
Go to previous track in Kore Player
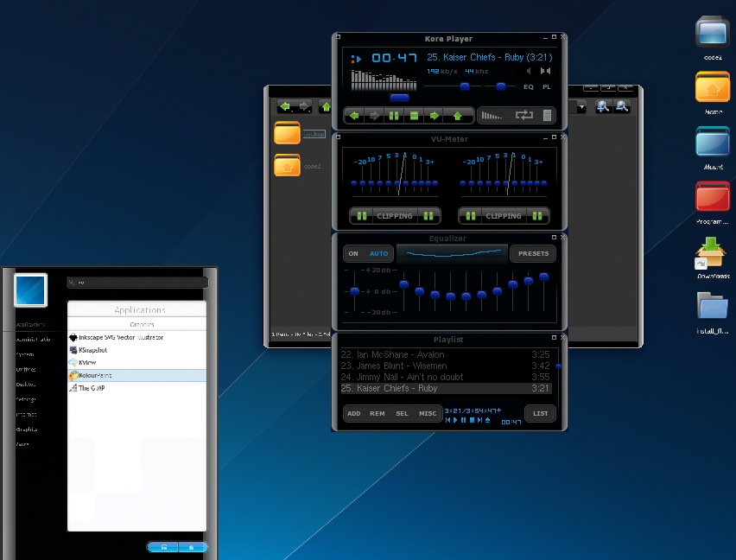(354, 116)
